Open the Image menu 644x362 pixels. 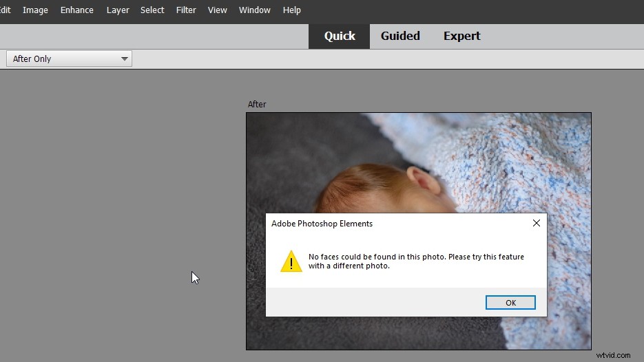coord(35,10)
